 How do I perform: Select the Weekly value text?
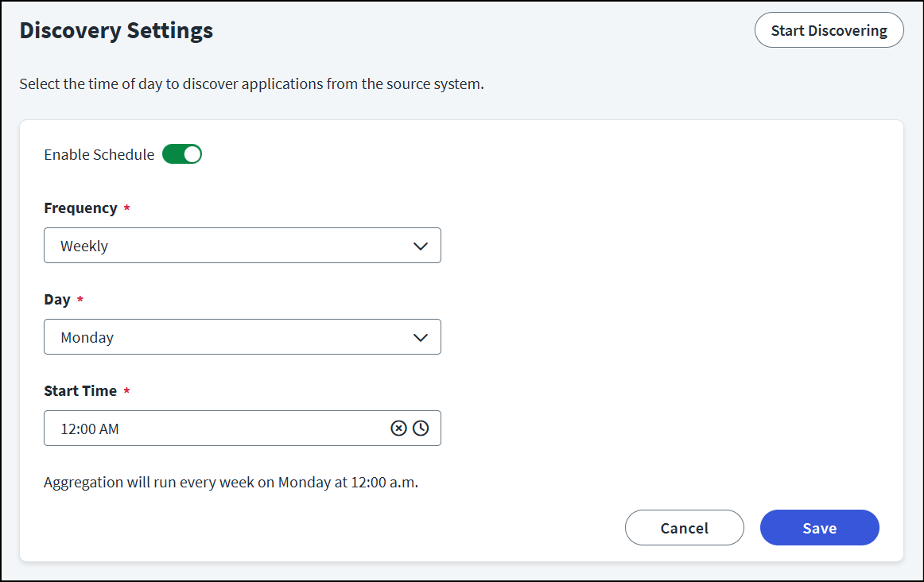click(x=84, y=246)
